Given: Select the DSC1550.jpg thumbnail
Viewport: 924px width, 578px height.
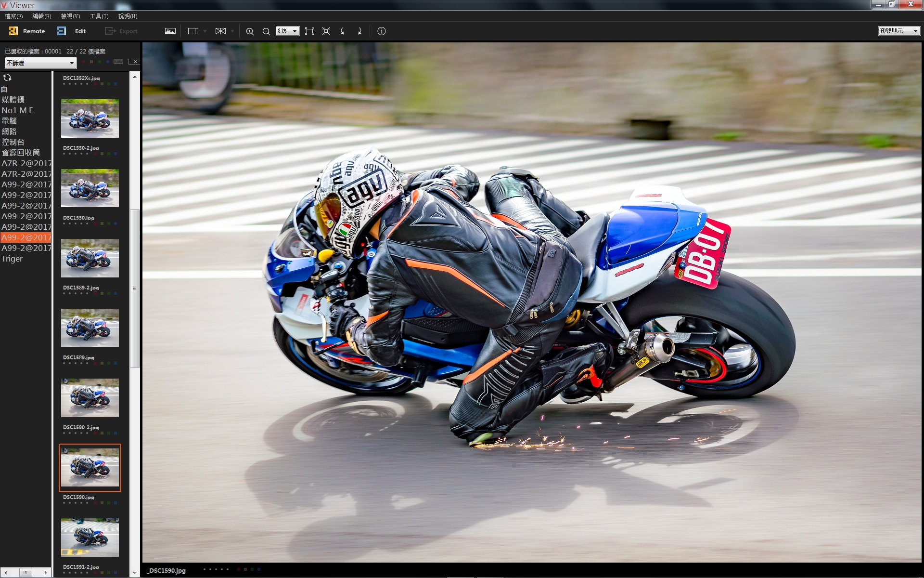Looking at the screenshot, I should (x=90, y=188).
